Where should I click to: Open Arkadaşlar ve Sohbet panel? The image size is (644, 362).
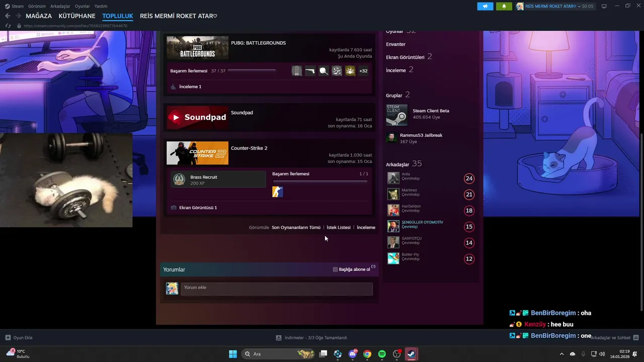(615, 338)
